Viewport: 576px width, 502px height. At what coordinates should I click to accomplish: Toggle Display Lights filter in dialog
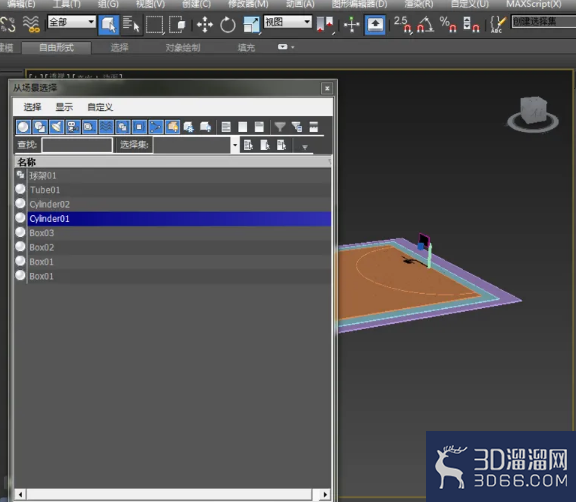tap(56, 127)
